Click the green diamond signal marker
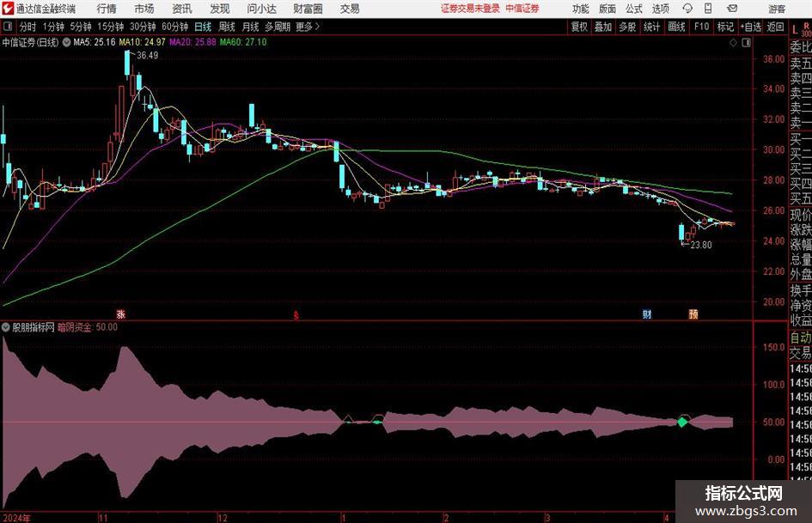This screenshot has height=523, width=812. pyautogui.click(x=682, y=422)
